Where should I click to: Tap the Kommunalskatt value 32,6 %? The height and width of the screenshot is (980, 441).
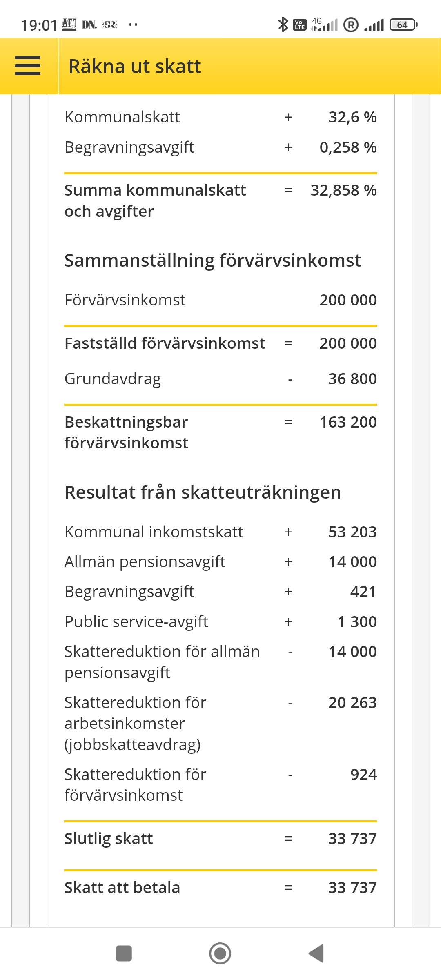pyautogui.click(x=352, y=117)
